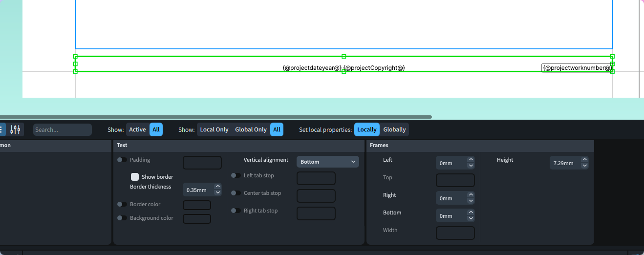Click the Width frame value field
This screenshot has height=255, width=644.
[x=455, y=233]
